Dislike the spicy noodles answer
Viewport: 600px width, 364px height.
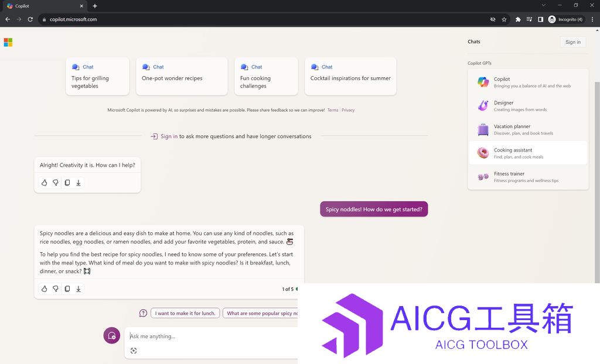(56, 289)
